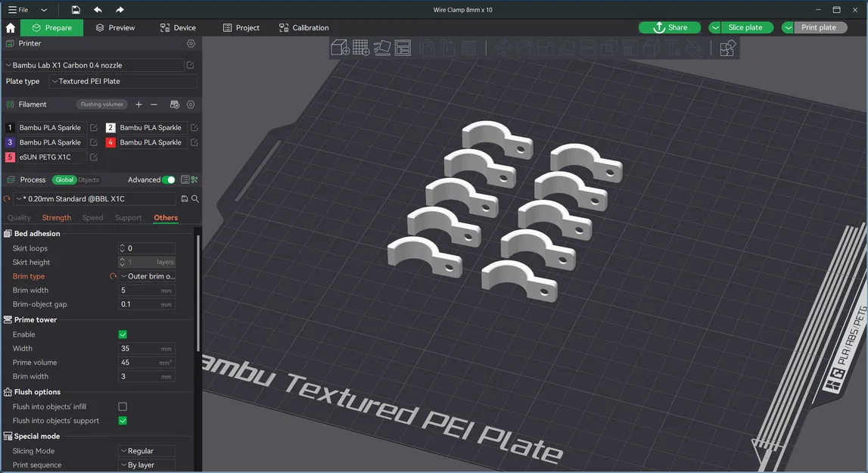Open the Strength settings tab

[x=57, y=218]
